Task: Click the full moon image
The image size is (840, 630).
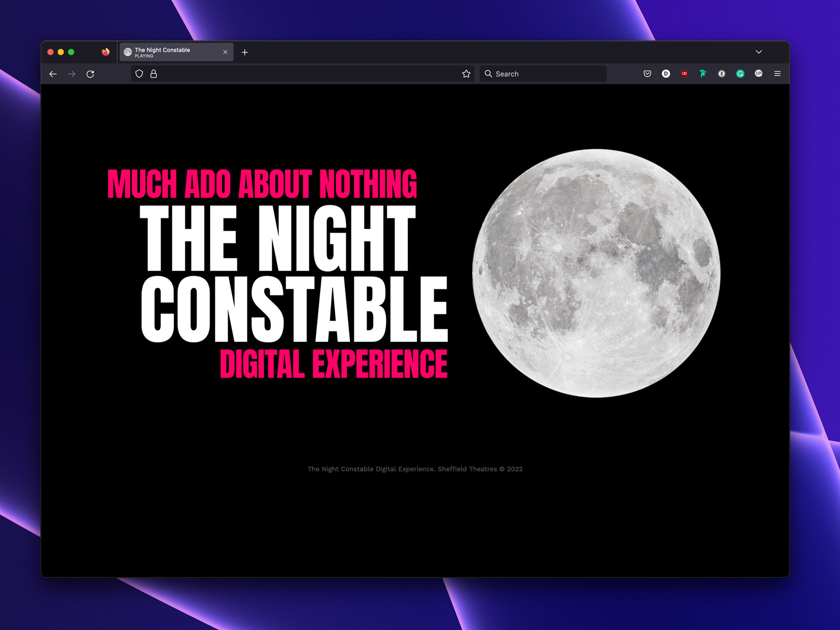Action: point(596,274)
